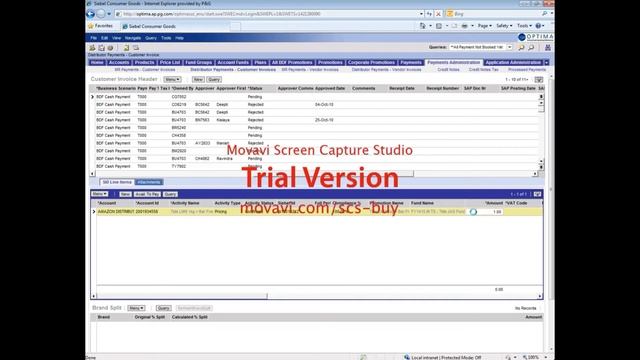
Task: Click the Avail To Pay button
Action: pyautogui.click(x=147, y=194)
